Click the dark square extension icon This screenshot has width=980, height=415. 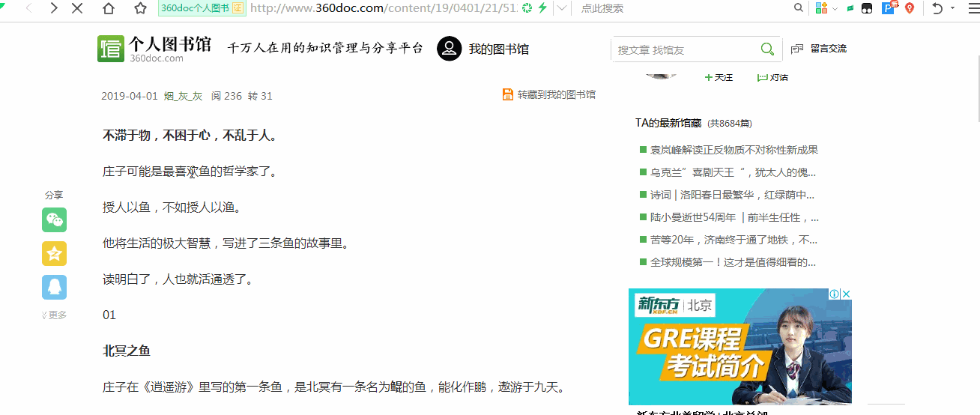coord(867,9)
